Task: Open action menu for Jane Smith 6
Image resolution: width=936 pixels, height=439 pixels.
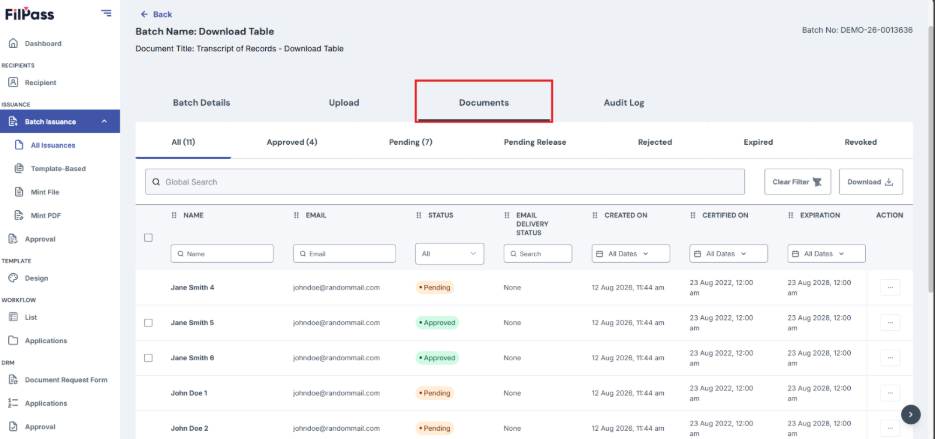Action: pyautogui.click(x=890, y=358)
